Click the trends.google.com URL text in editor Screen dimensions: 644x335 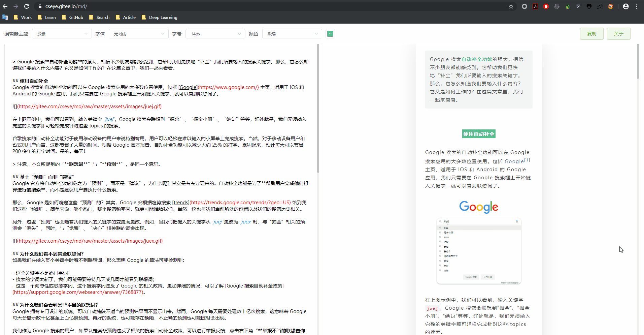click(240, 203)
